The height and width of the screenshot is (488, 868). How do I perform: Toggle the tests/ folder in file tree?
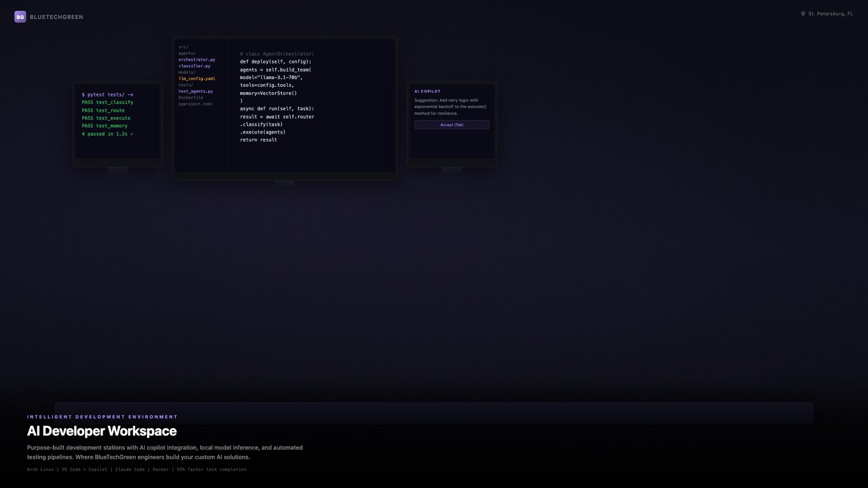coord(186,85)
